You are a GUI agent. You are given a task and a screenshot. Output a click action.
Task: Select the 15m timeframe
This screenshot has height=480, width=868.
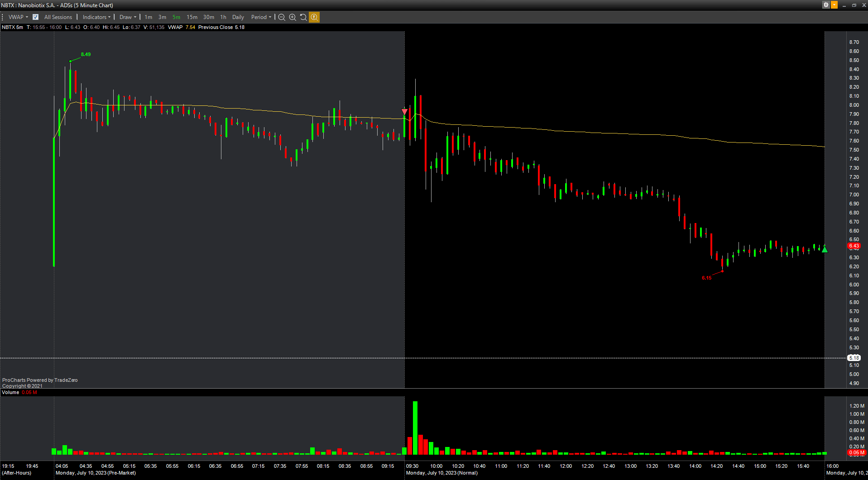(192, 17)
